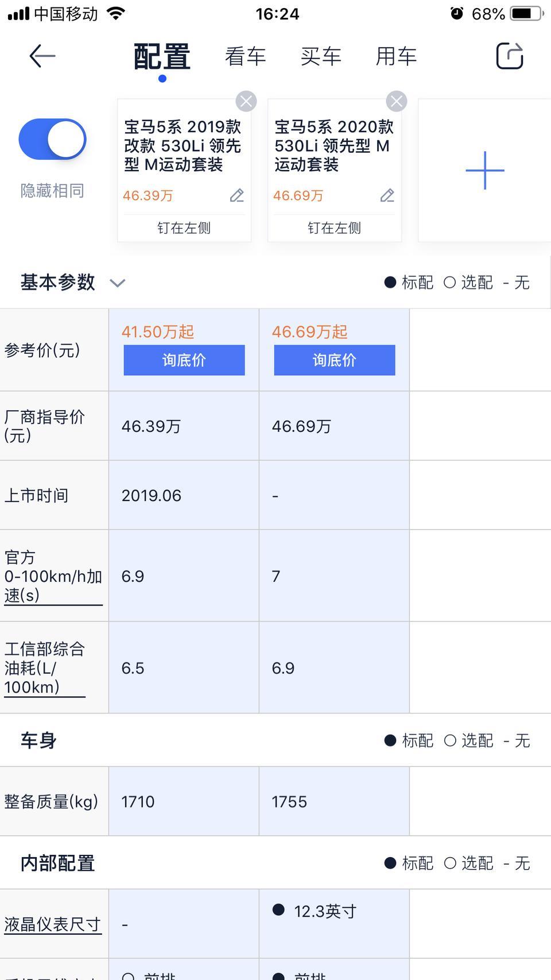Open the 液晶仪表尺寸 term explanation
551x980 pixels.
click(x=53, y=924)
